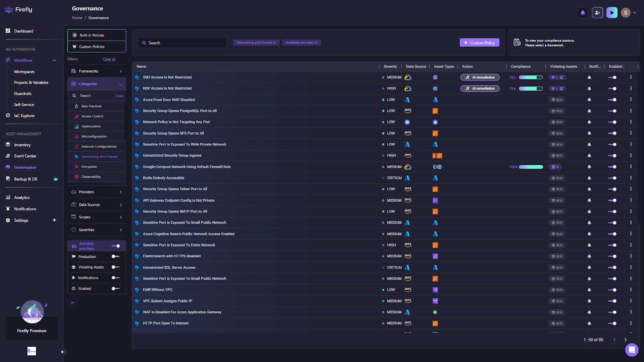Screen dimensions: 644x362
Task: Click Clear in the categories search
Action: [x=119, y=96]
